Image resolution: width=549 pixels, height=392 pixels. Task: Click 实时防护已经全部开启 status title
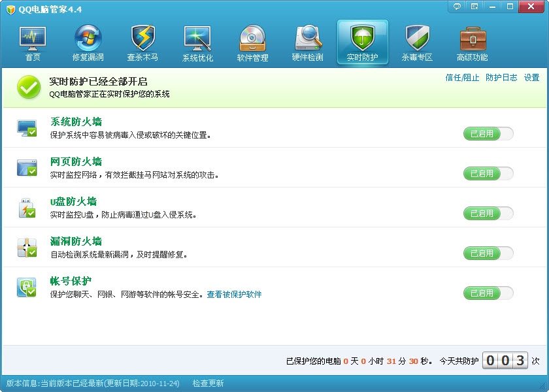99,82
